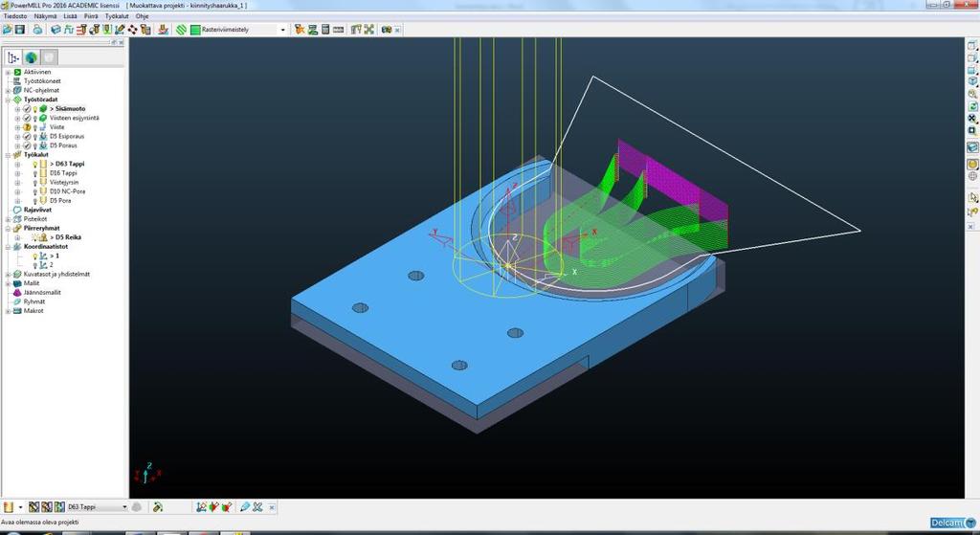Toggle the light bulb for D10 NC-Pora
Image resolution: width=980 pixels, height=535 pixels.
pyautogui.click(x=35, y=191)
